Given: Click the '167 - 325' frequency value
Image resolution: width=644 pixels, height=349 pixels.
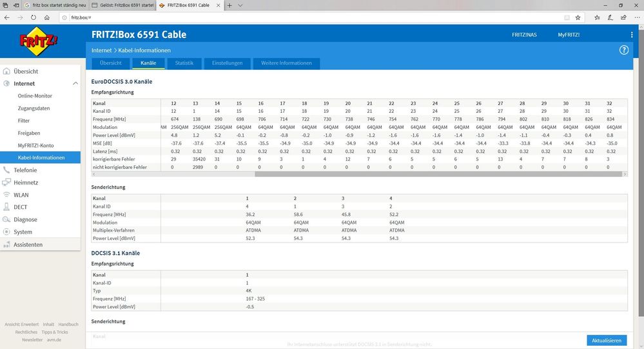Looking at the screenshot, I should click(x=255, y=299).
